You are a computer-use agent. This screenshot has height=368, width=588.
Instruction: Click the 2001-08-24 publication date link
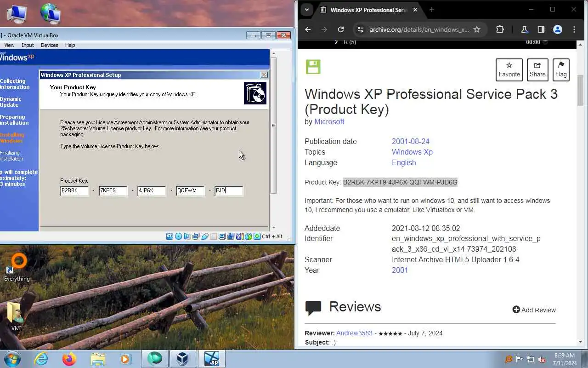tap(411, 141)
